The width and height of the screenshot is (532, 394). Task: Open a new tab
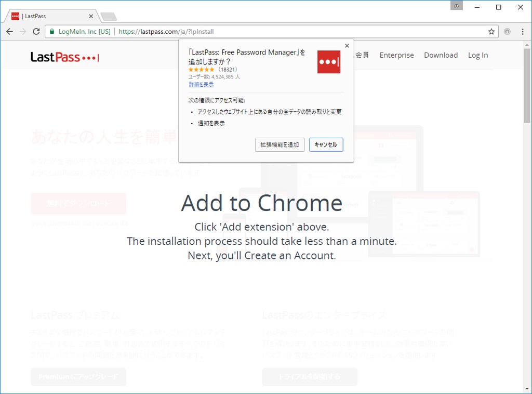(x=109, y=16)
